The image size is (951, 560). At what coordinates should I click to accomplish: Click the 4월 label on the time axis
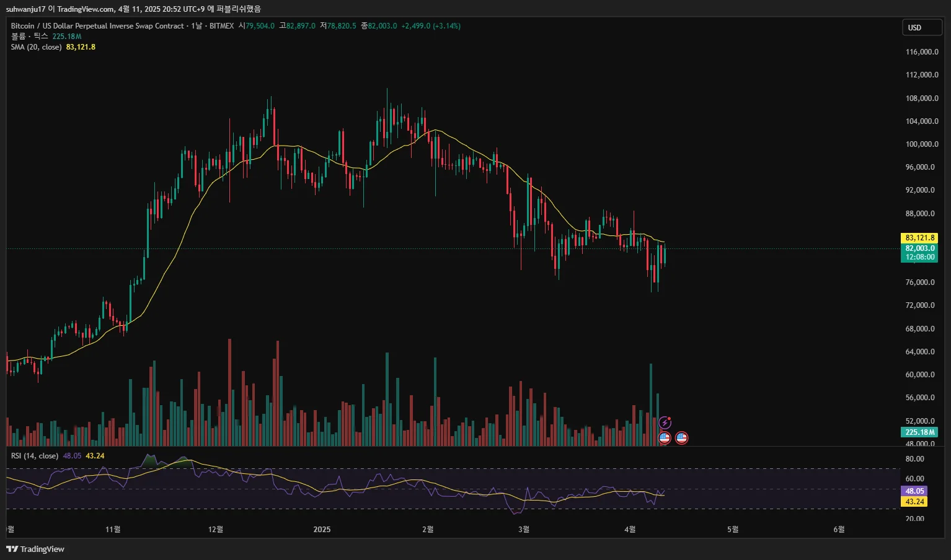tap(630, 529)
